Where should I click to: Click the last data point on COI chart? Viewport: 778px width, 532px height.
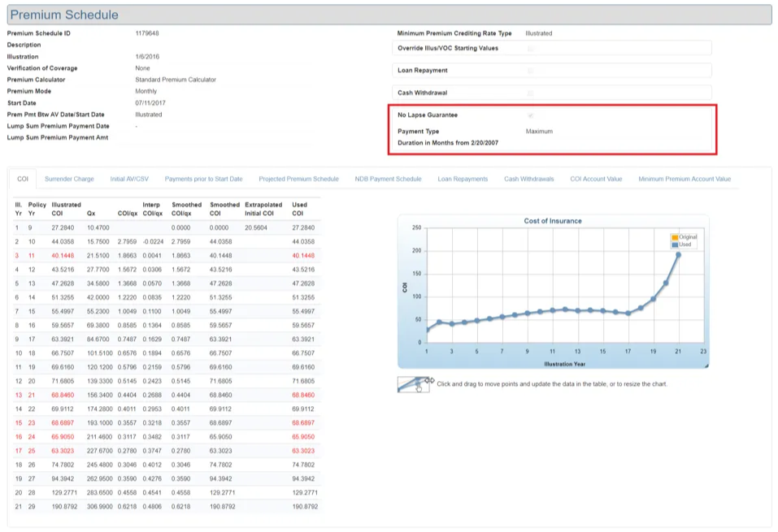coord(678,255)
